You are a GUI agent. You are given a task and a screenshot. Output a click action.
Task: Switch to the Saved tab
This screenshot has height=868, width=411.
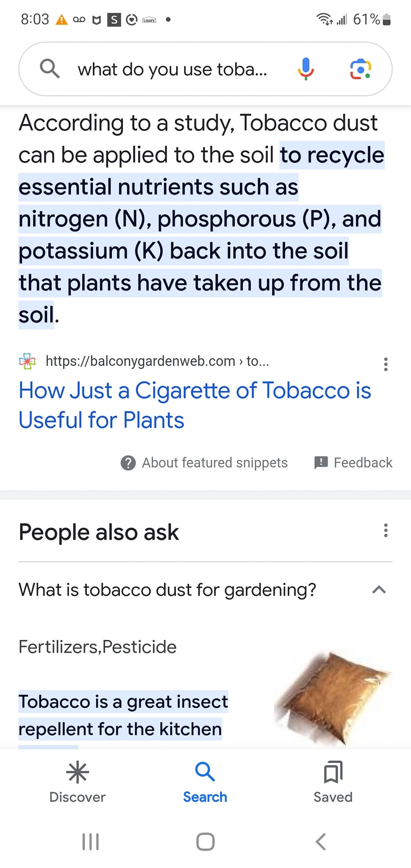coord(333,782)
